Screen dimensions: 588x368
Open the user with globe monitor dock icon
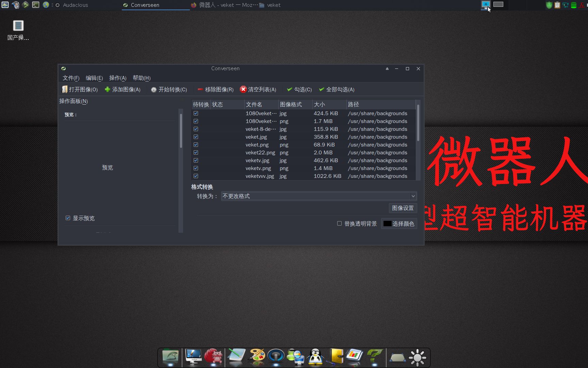pyautogui.click(x=296, y=357)
